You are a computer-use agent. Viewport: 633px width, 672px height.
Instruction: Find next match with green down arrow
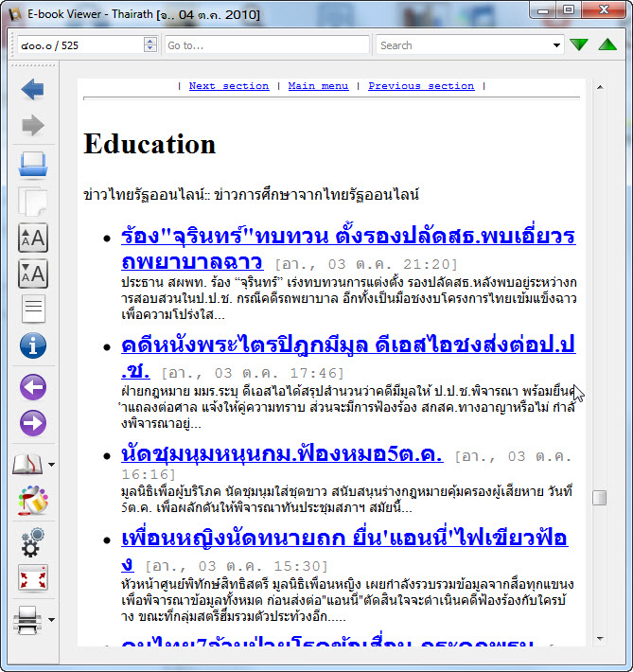tap(579, 45)
